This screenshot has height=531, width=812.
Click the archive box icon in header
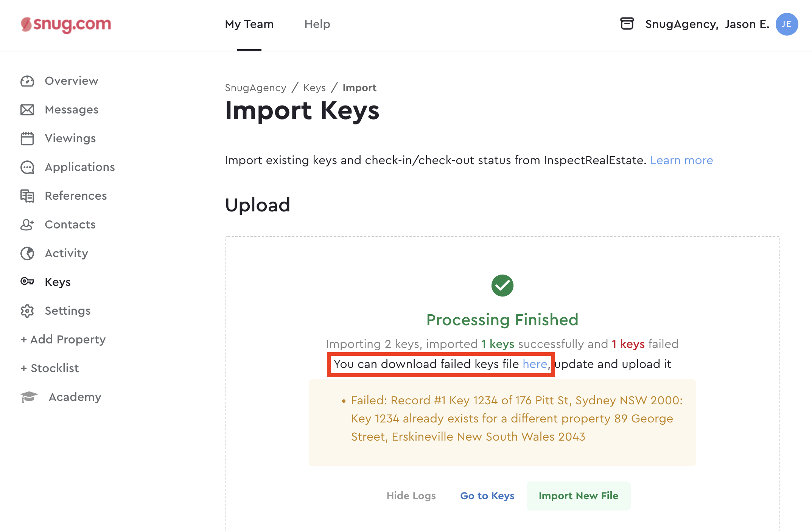(627, 24)
